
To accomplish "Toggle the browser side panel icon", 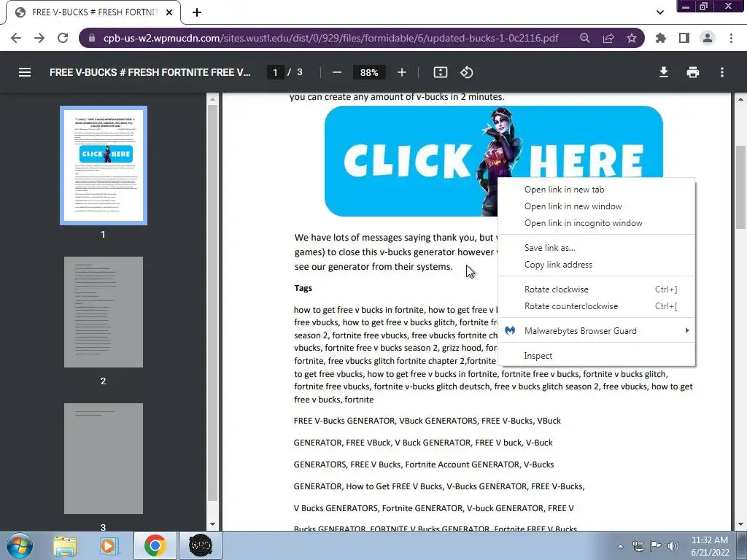I will click(684, 38).
